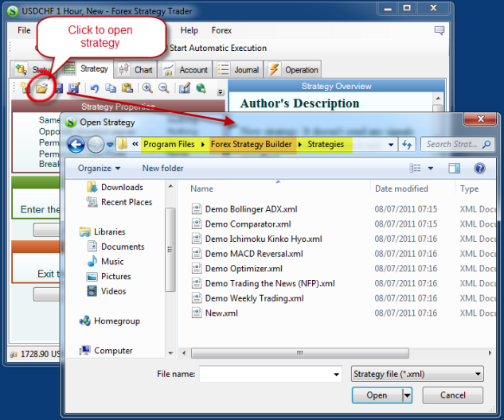Switch to the Journal tab

(238, 70)
